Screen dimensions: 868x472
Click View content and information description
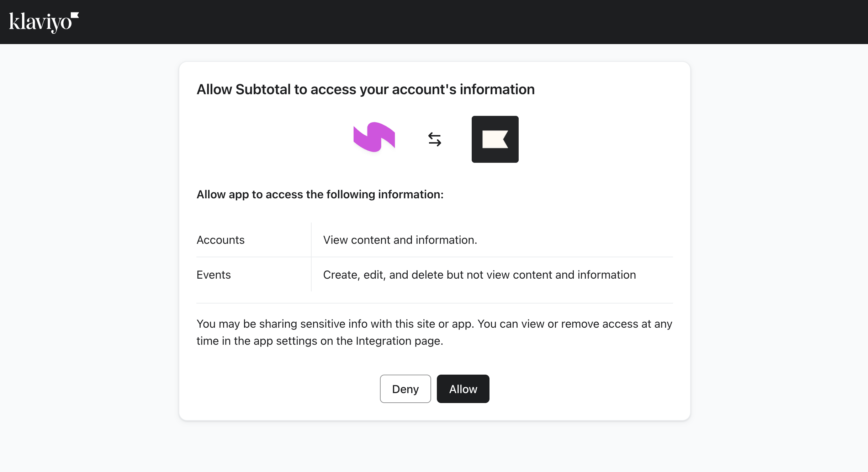[399, 240]
